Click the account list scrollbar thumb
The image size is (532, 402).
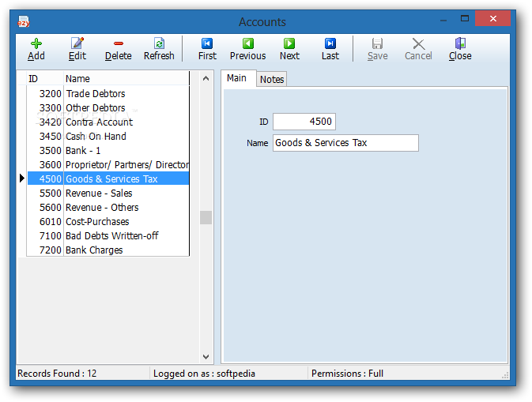(206, 218)
